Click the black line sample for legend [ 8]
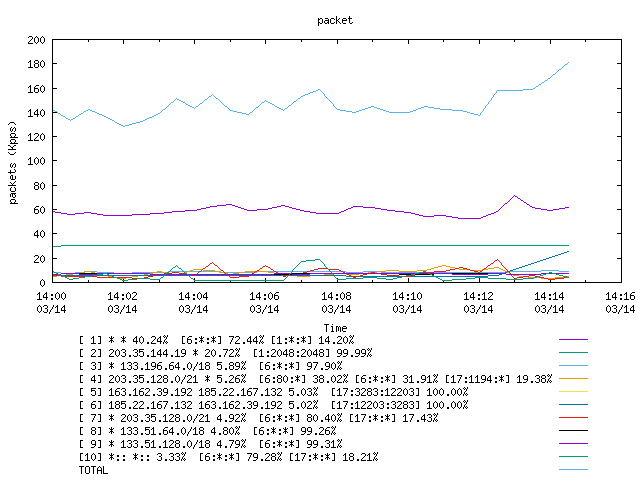The height and width of the screenshot is (480, 640). (573, 431)
